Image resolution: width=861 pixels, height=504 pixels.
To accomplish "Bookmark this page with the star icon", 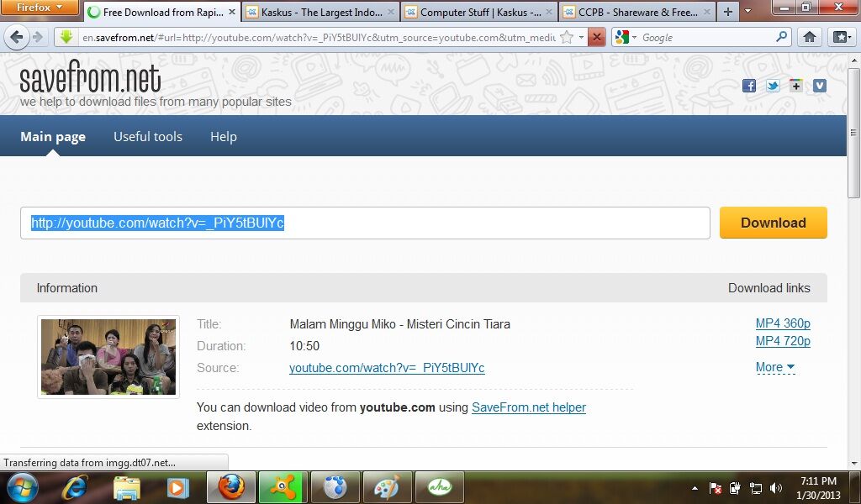I will point(567,37).
